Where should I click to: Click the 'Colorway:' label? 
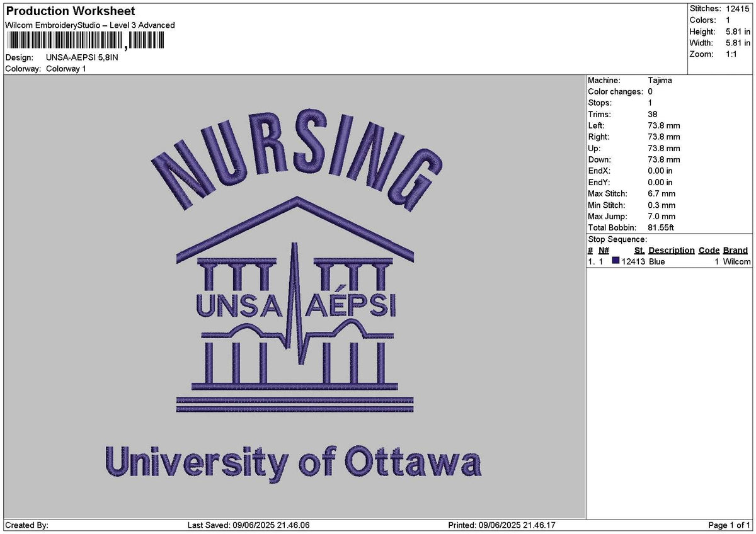(23, 69)
